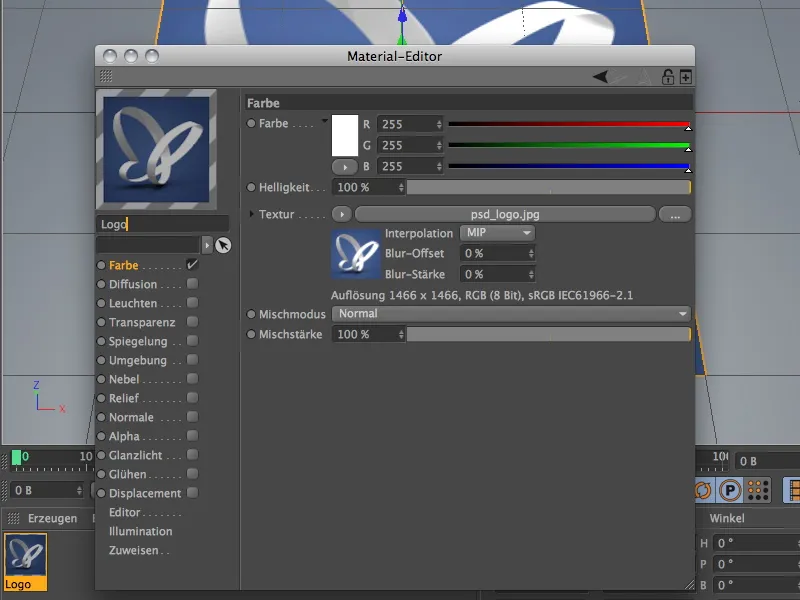Click the white Farbe color swatch

tap(345, 135)
